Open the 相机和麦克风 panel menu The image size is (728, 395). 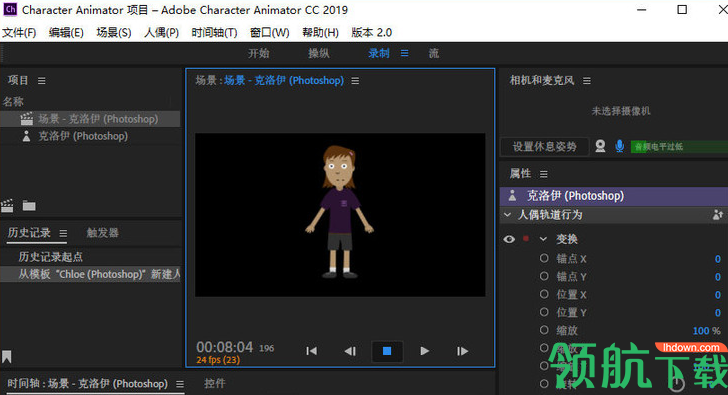(x=587, y=81)
